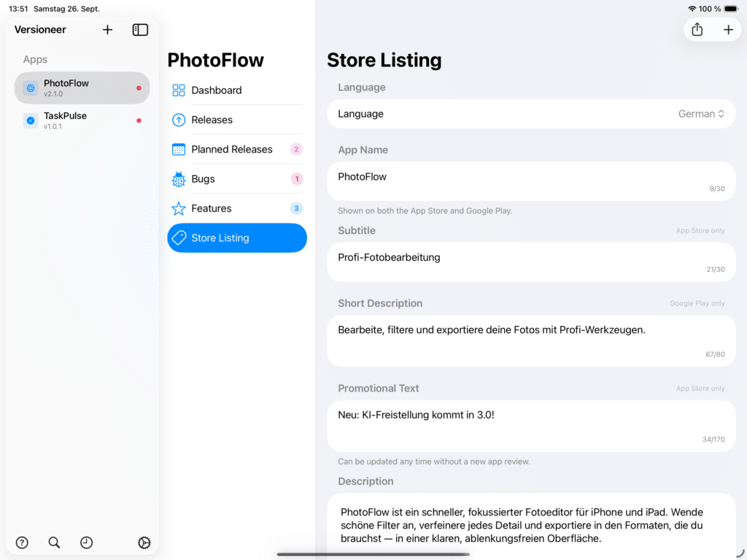
Task: Click the battery status icon
Action: pos(732,9)
